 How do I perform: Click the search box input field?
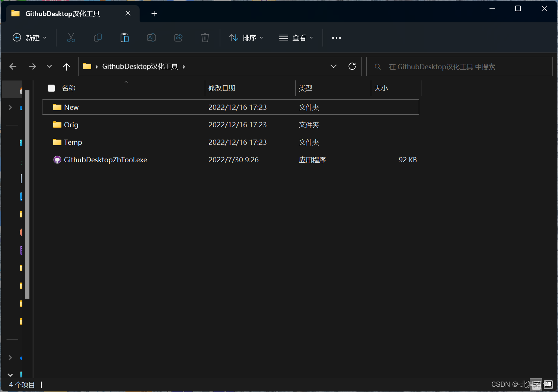pos(459,67)
